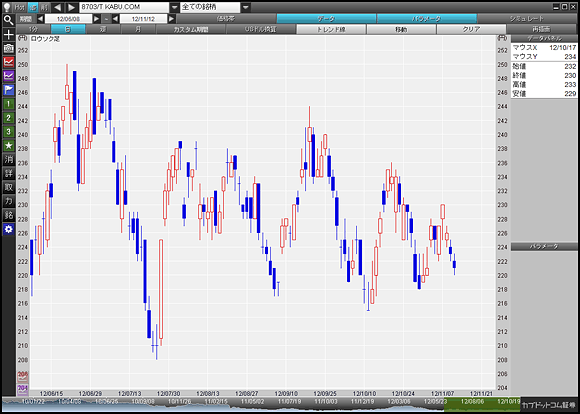Capture chart with camera icon
This screenshot has height=414, width=580.
9,48
